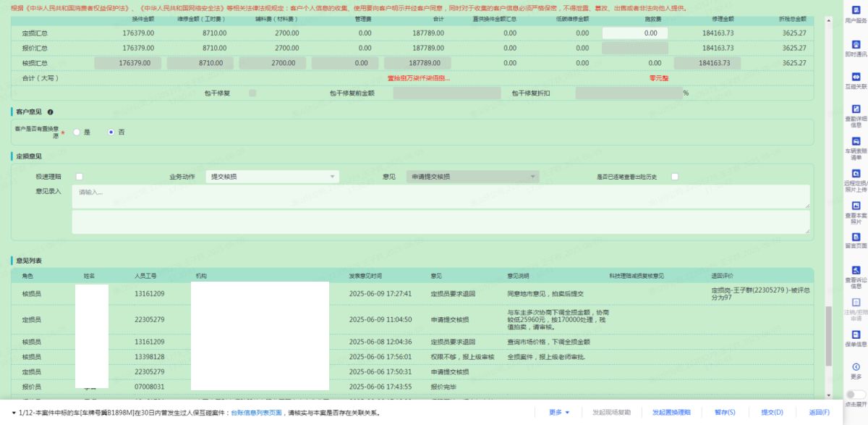The height and width of the screenshot is (425, 868).
Task: Click the 更多 icon in sidebar
Action: click(x=856, y=367)
